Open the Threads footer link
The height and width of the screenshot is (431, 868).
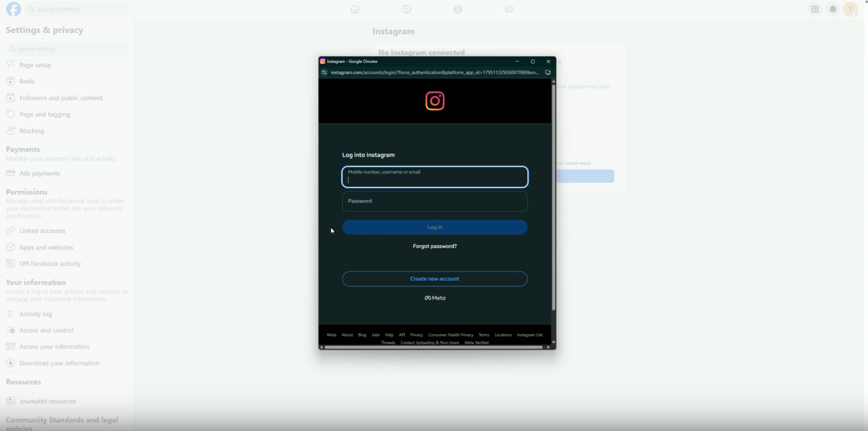388,343
